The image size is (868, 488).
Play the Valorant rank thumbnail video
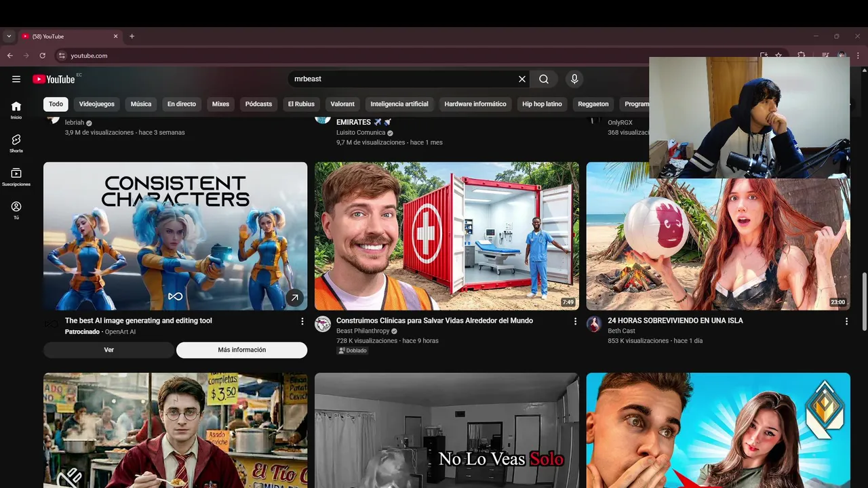718,430
